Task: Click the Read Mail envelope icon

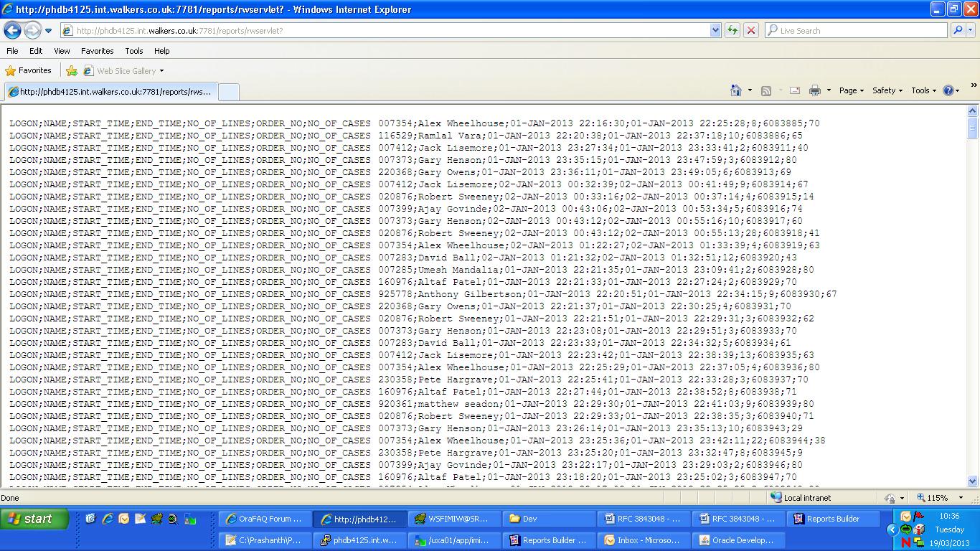Action: (x=795, y=90)
